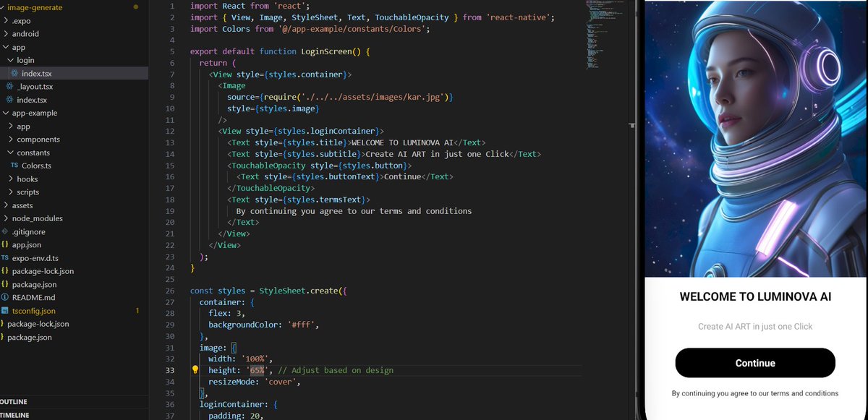Click the astronaut image in the phone preview
This screenshot has height=420, width=868.
(x=755, y=138)
